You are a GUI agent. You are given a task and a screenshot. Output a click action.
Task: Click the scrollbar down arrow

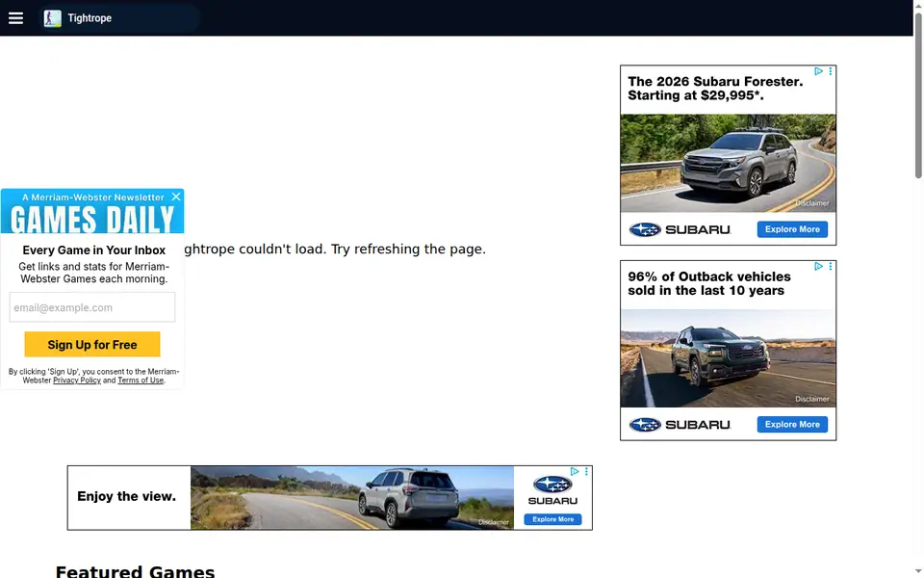(x=918, y=572)
